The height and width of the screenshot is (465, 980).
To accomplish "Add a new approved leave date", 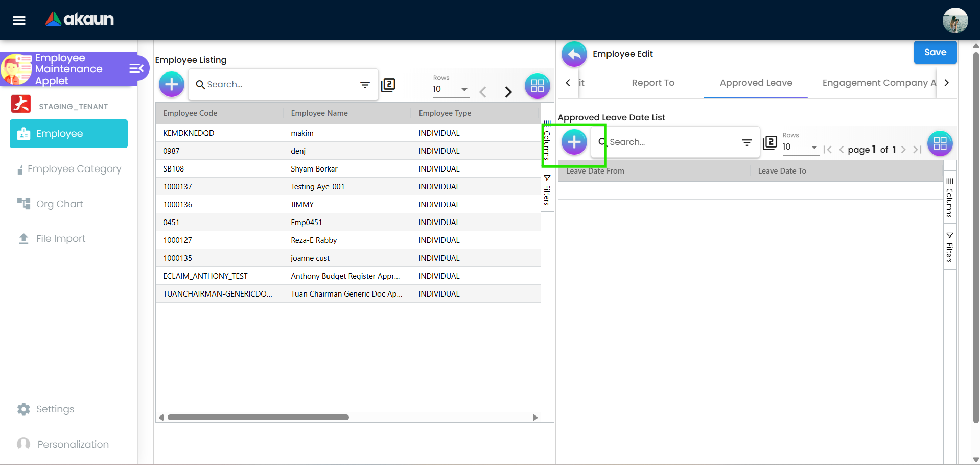I will point(574,142).
